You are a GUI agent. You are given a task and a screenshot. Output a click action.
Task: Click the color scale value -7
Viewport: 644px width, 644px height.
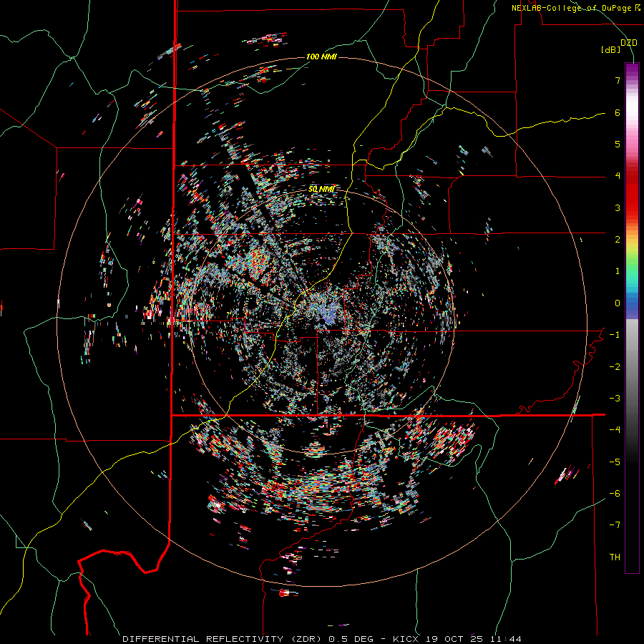click(x=615, y=525)
